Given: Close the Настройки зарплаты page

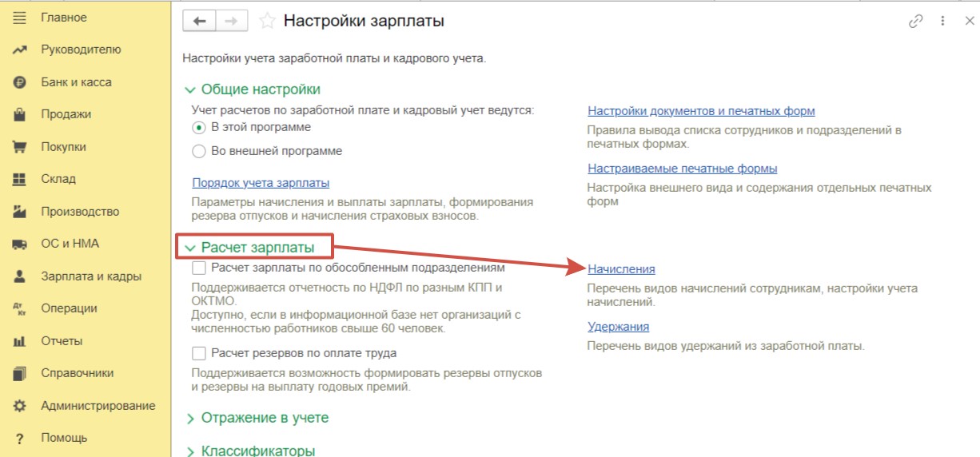Looking at the screenshot, I should click(969, 22).
